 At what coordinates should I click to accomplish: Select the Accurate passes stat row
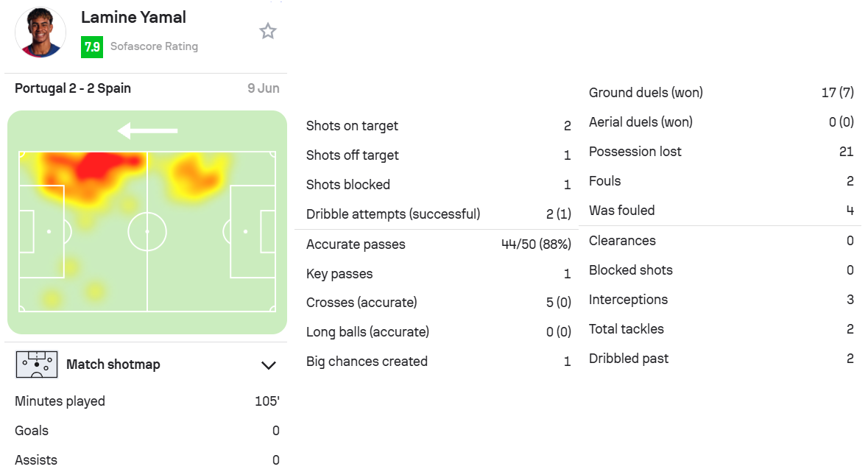[x=439, y=244]
